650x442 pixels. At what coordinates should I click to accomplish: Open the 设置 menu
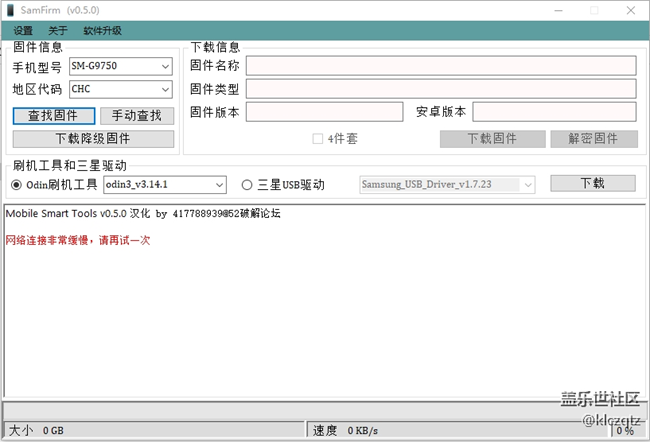click(23, 31)
